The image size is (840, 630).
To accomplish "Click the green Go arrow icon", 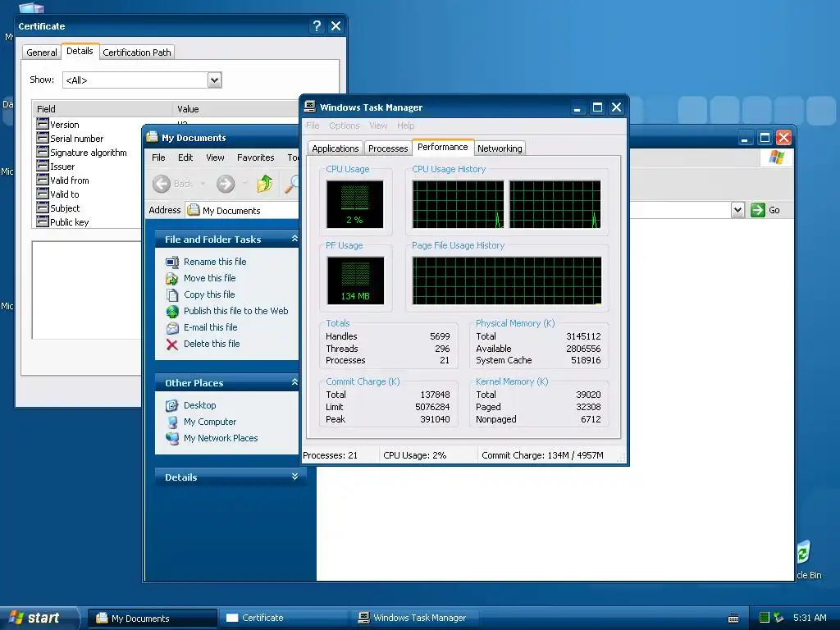I will tap(757, 210).
